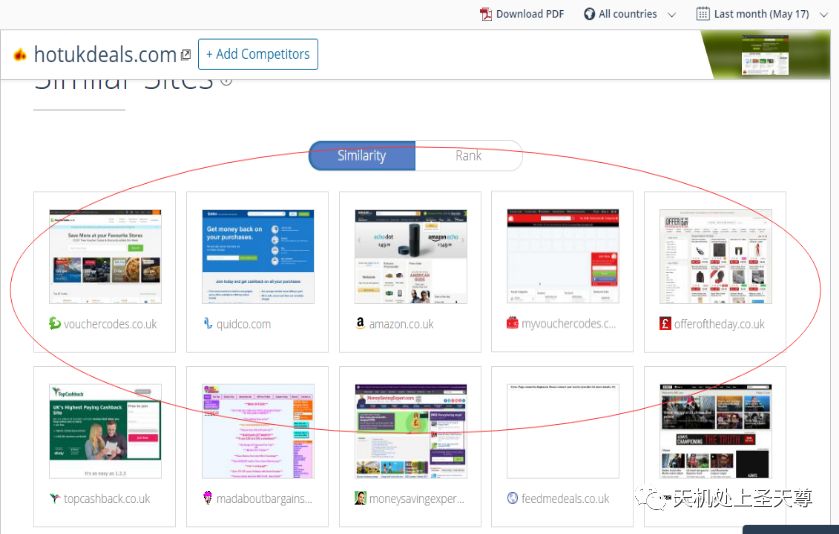Open the topcashback.co.uk link
This screenshot has width=839, height=534.
[x=107, y=499]
